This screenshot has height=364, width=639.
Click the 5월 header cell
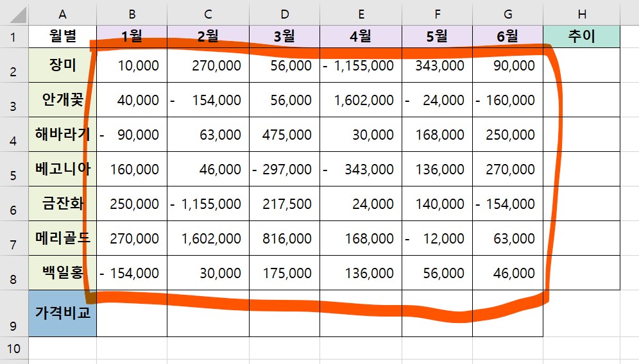438,37
